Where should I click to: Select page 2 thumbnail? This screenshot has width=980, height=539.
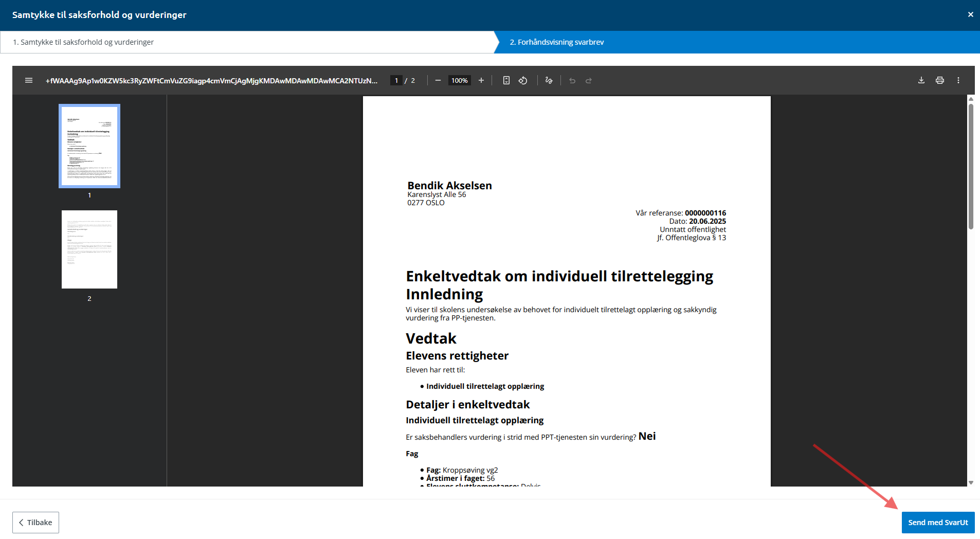point(89,249)
